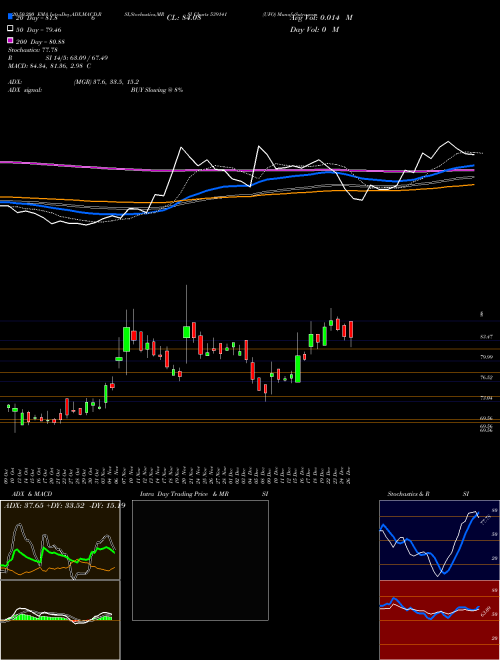This screenshot has width=500, height=660.
Task: Click the 'BUY Slowing @ 8%' signal text
Action: click(157, 90)
